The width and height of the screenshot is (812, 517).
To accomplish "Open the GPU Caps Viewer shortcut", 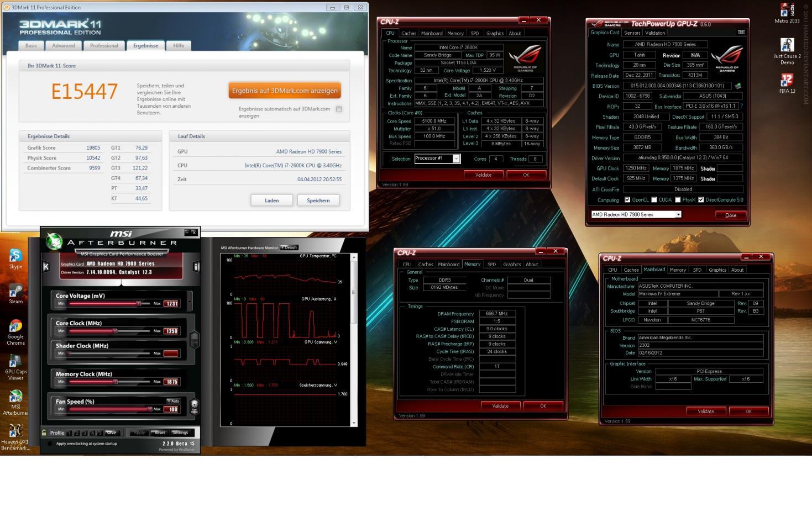I will coord(15,367).
